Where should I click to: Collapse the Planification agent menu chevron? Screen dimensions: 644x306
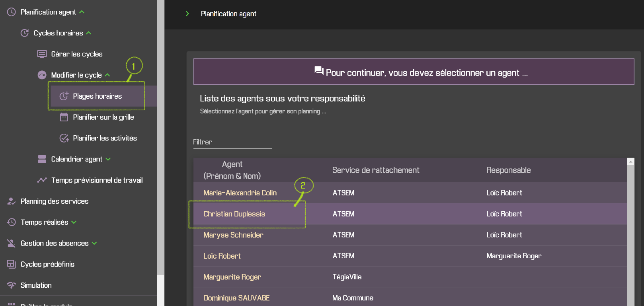coord(82,12)
